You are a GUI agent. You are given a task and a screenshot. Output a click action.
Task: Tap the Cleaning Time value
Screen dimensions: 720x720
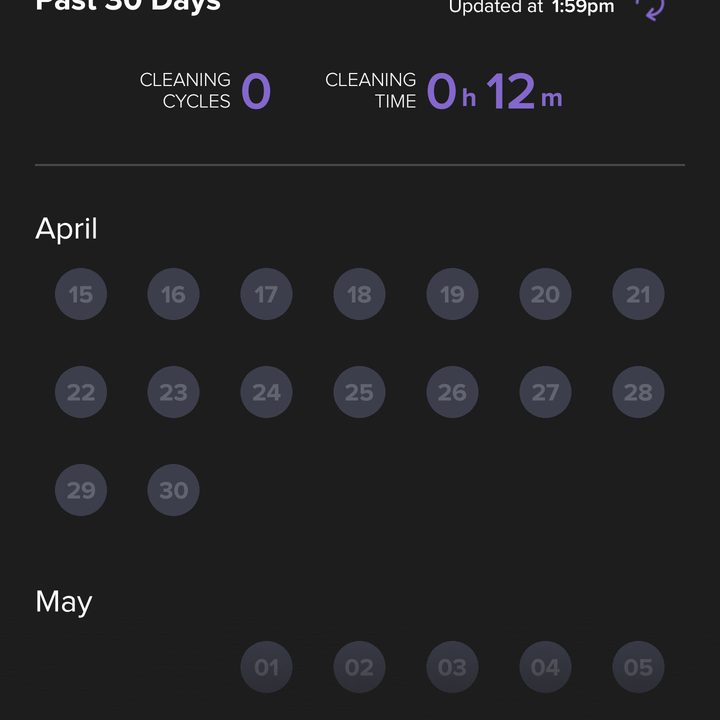(494, 91)
